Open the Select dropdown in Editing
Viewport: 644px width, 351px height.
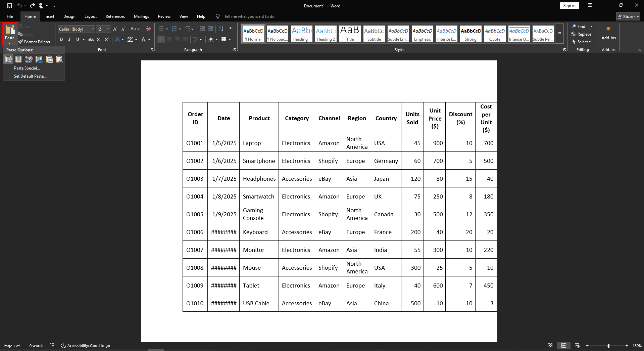(x=582, y=42)
